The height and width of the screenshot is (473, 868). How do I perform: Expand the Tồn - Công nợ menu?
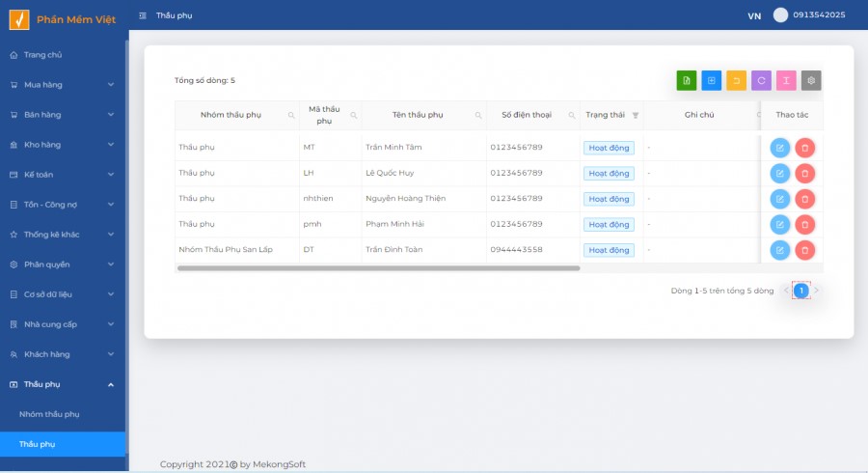tap(63, 205)
